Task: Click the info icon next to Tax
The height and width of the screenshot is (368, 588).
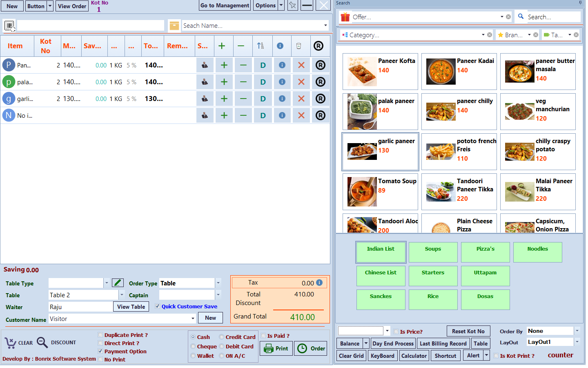Action: click(319, 283)
